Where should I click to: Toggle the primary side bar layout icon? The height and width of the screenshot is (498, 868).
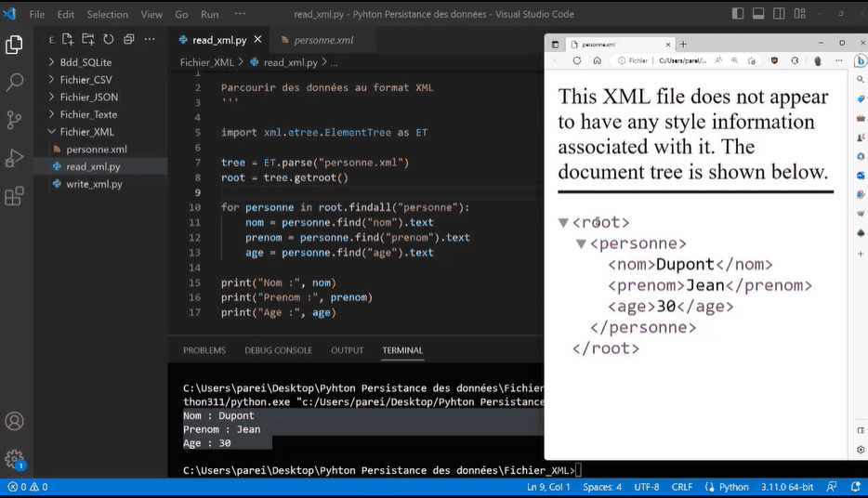click(738, 14)
